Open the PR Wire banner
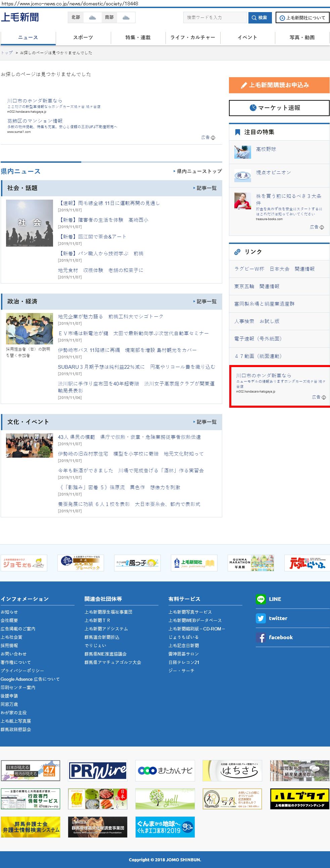 click(x=97, y=770)
